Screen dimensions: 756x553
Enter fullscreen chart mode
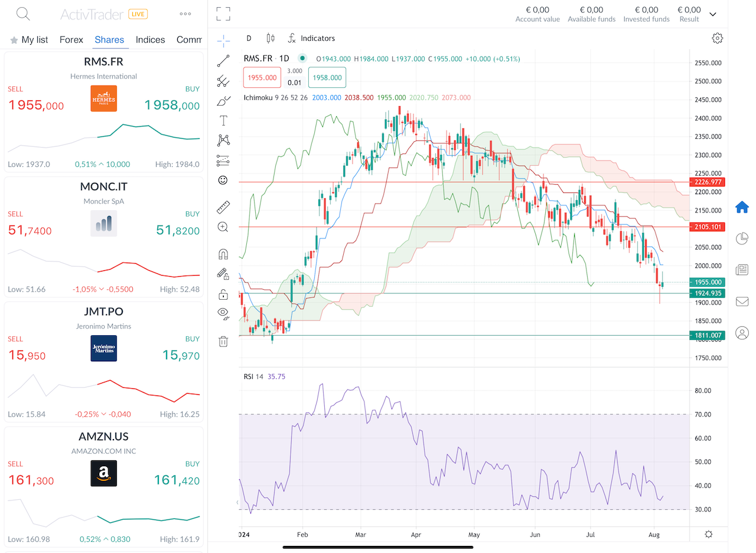pyautogui.click(x=223, y=14)
